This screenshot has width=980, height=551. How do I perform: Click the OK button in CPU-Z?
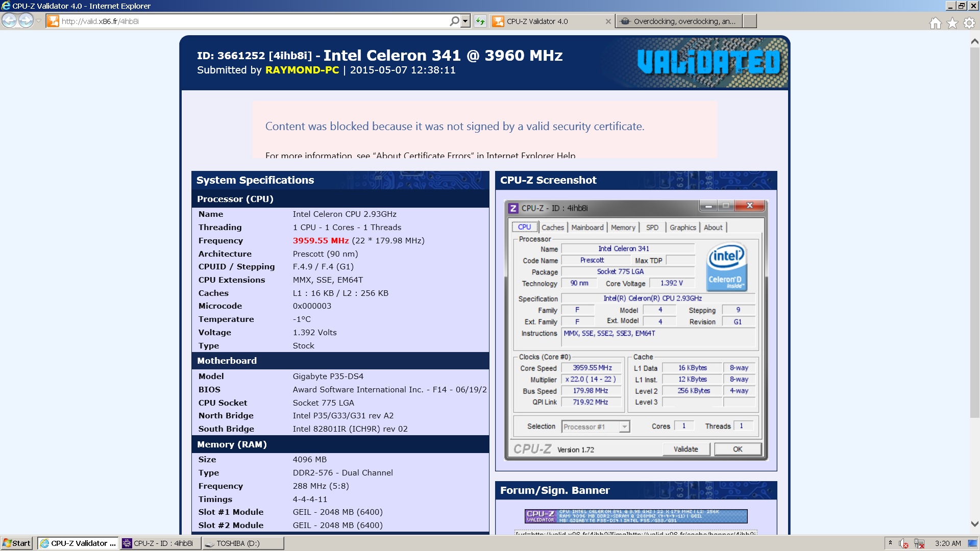[738, 449]
